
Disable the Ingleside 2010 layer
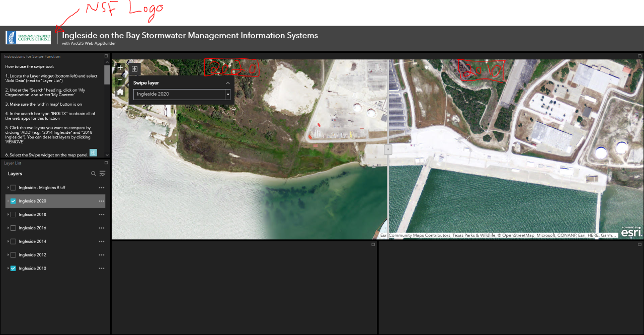pyautogui.click(x=13, y=268)
